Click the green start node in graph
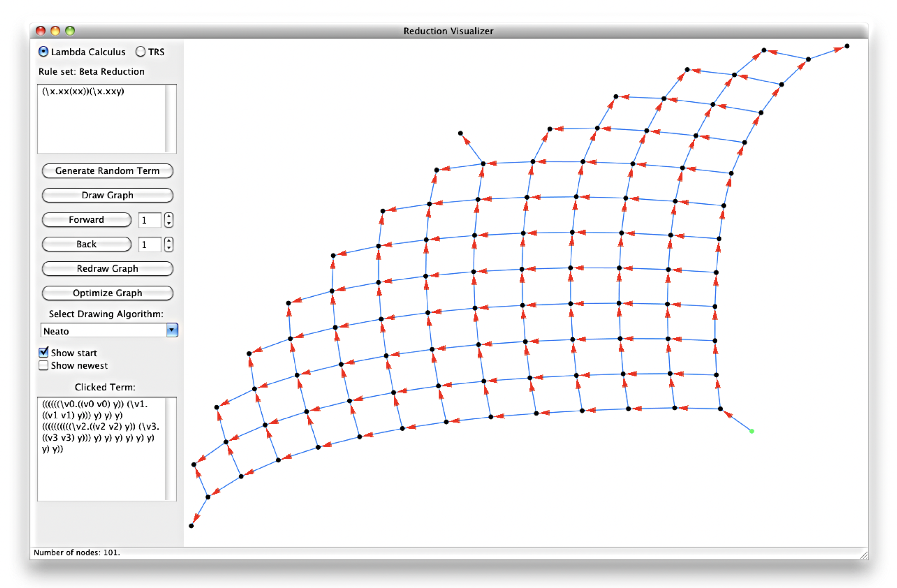The width and height of the screenshot is (897, 588). (x=751, y=431)
